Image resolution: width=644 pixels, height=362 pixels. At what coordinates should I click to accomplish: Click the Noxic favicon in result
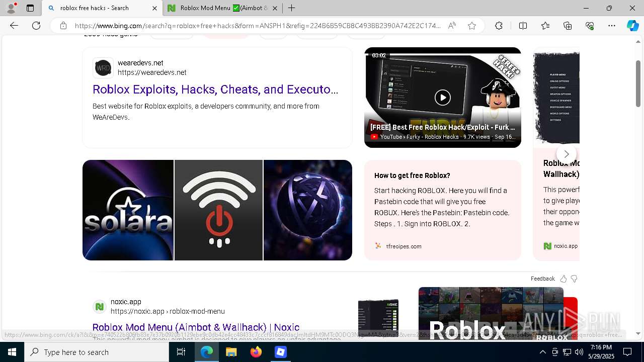[100, 306]
